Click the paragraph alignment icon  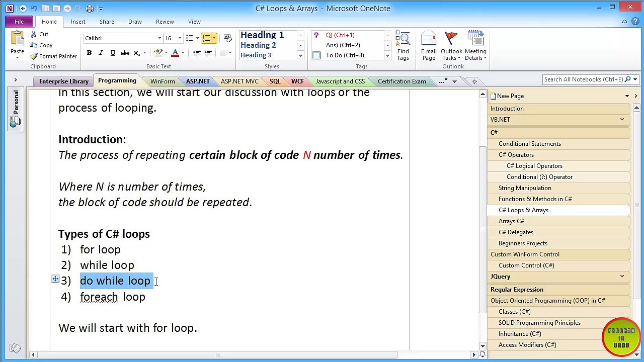[224, 53]
